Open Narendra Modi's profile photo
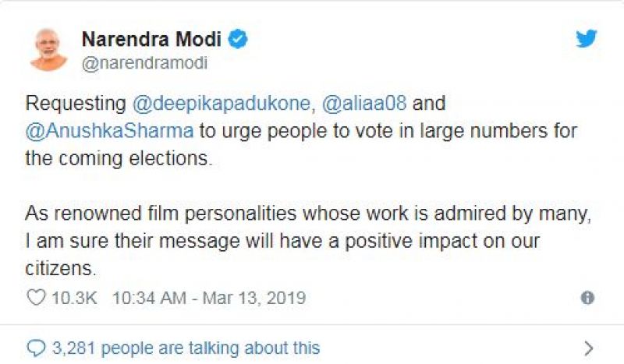Screen dimensions: 624x364 tap(49, 48)
